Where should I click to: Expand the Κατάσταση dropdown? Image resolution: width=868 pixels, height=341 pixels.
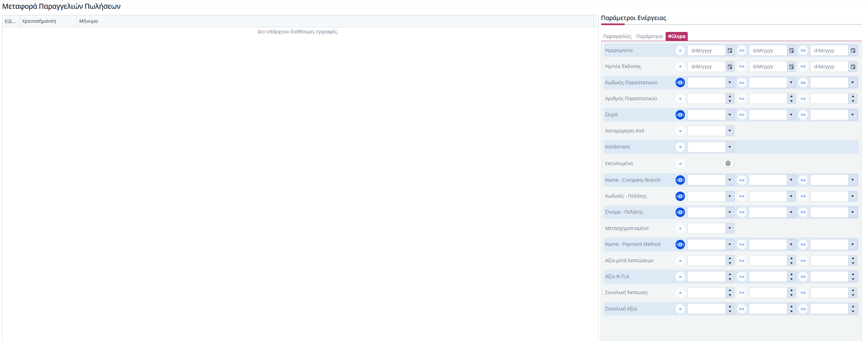(730, 147)
